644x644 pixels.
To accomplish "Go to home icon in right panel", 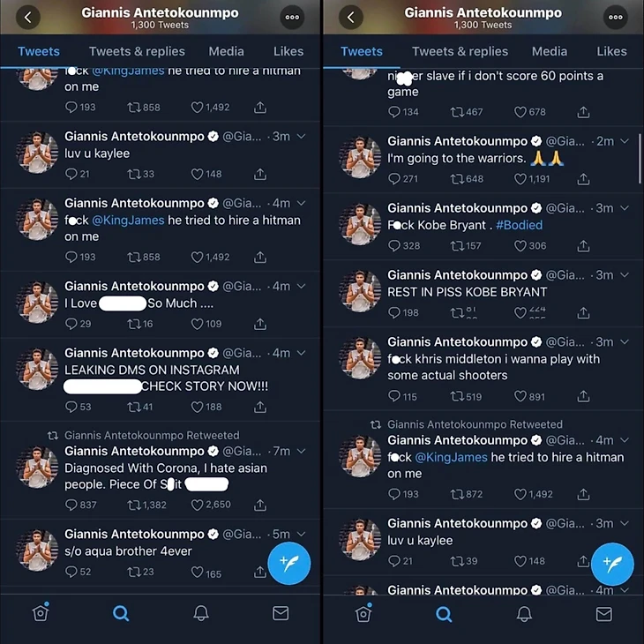I will (x=363, y=614).
